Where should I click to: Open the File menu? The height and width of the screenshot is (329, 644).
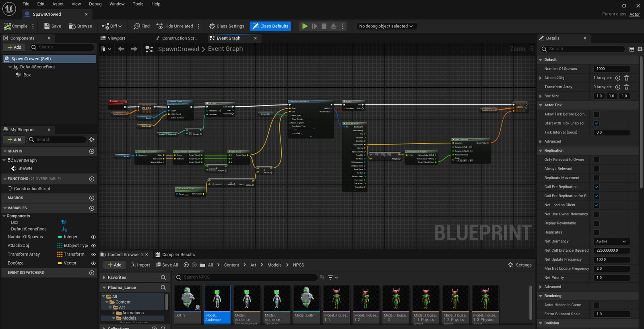point(26,4)
